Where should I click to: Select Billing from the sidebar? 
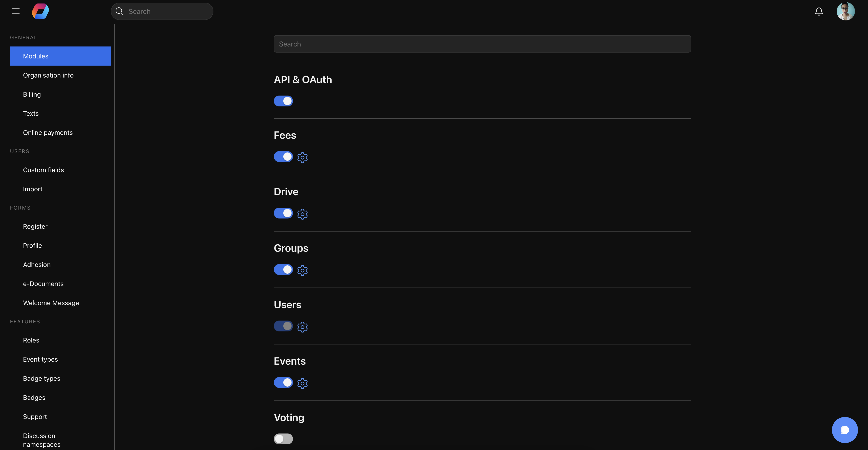click(x=32, y=94)
